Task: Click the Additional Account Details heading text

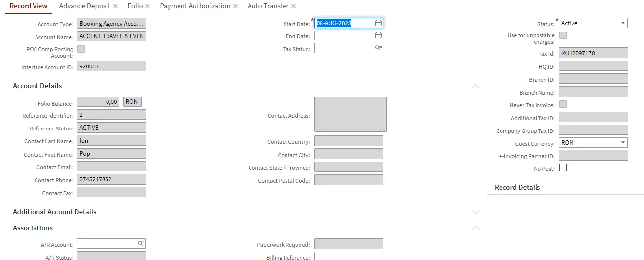Action: 55,212
